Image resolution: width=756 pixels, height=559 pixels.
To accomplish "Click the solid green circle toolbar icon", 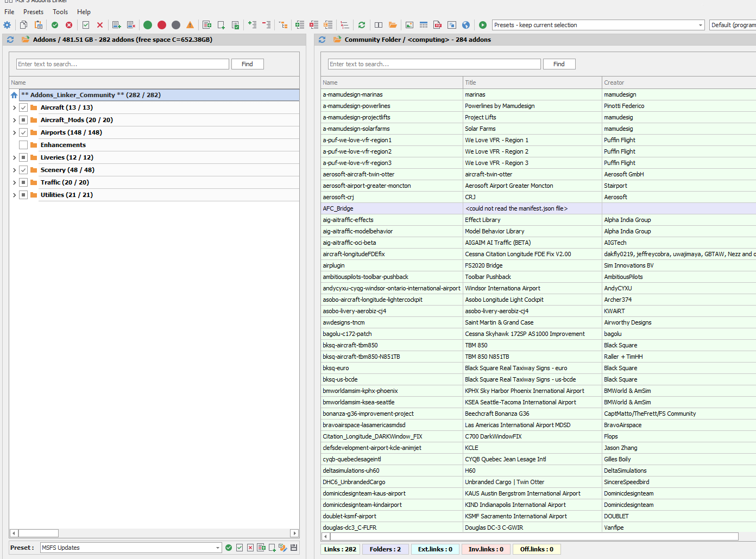I will click(148, 25).
